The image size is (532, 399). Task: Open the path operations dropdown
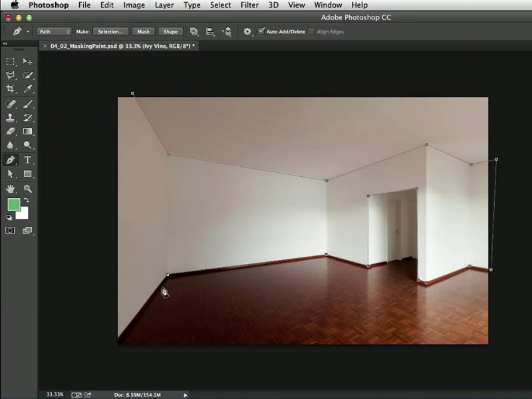pyautogui.click(x=194, y=31)
